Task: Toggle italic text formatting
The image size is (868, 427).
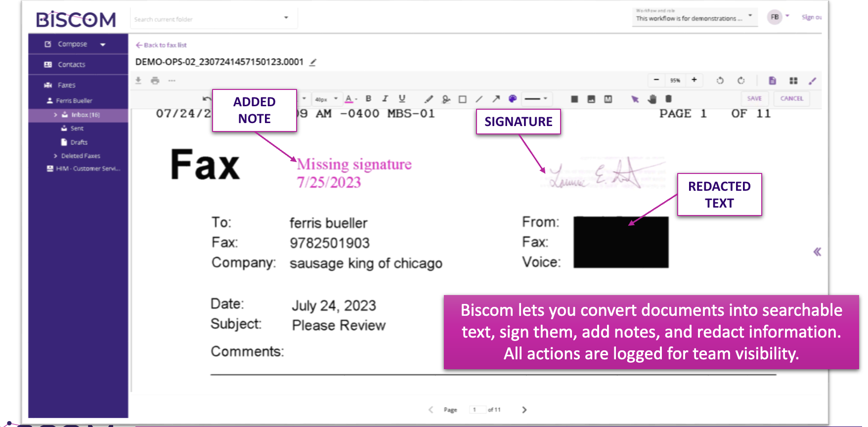Action: [385, 99]
